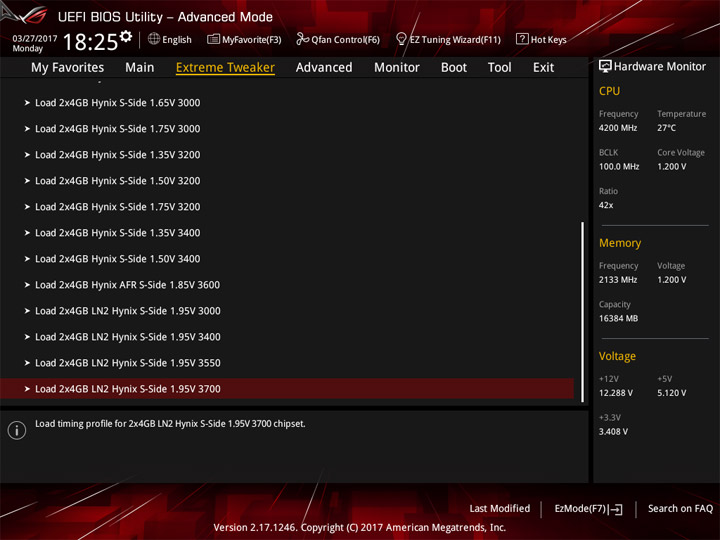Click the 03/27/2017 date text
The height and width of the screenshot is (540, 720).
[x=35, y=38]
